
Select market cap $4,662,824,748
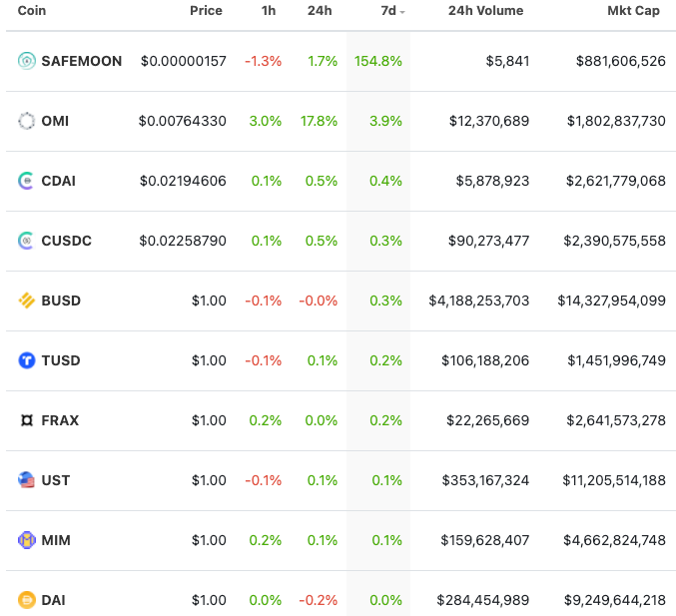pos(615,540)
